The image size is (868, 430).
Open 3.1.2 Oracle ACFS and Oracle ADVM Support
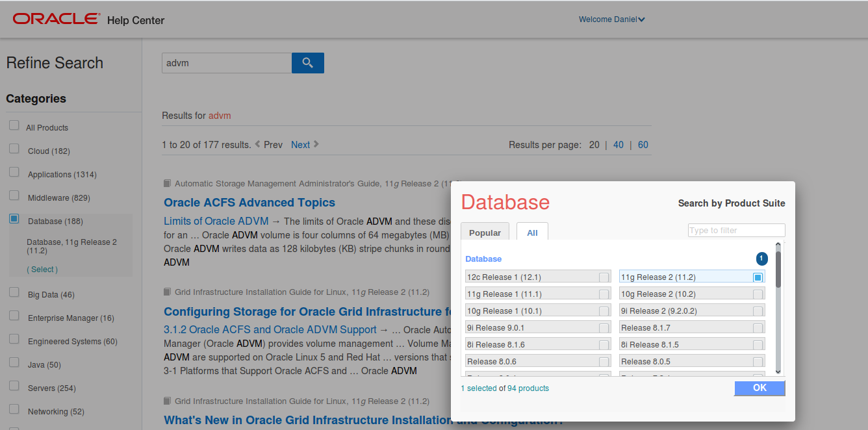click(x=270, y=330)
